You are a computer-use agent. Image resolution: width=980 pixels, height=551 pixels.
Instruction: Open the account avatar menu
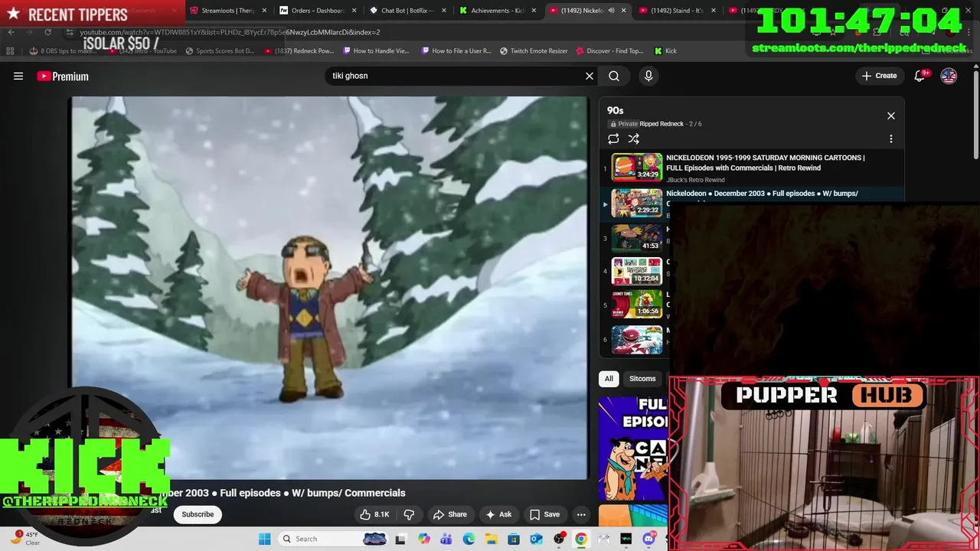[x=949, y=76]
